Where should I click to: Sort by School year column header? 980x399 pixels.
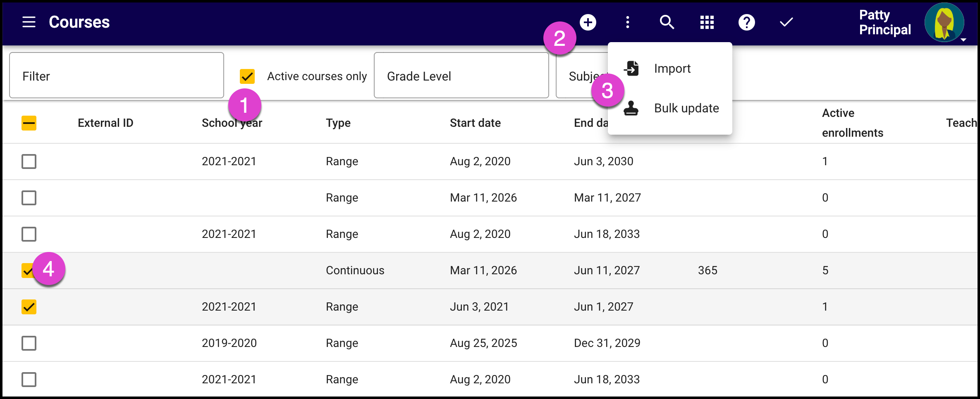232,123
